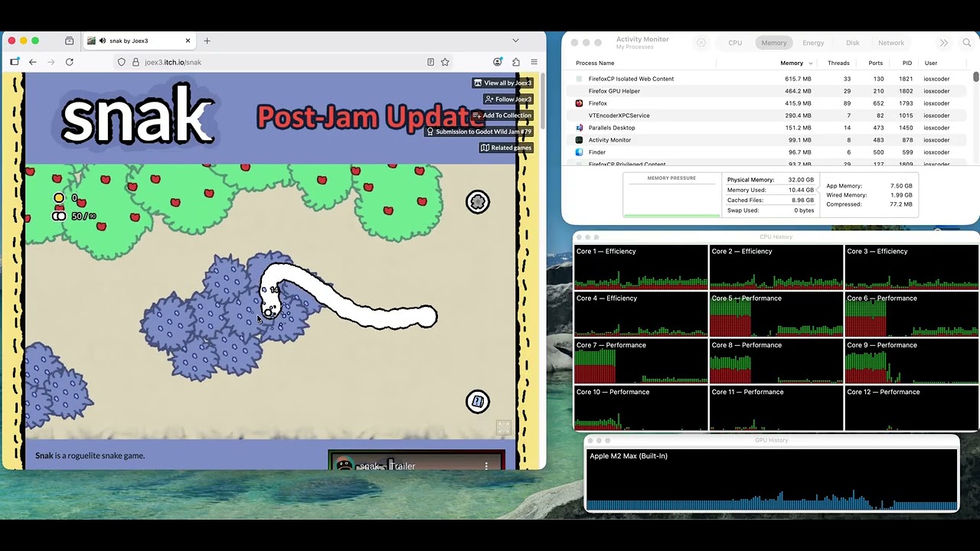
Task: Click the Activity Monitor list scrollbar
Action: pyautogui.click(x=976, y=77)
